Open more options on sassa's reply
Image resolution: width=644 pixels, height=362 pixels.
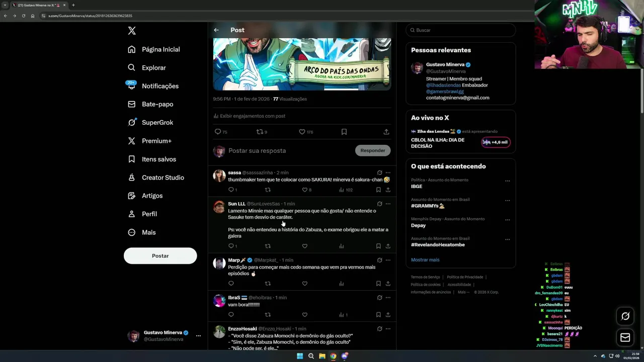click(388, 172)
